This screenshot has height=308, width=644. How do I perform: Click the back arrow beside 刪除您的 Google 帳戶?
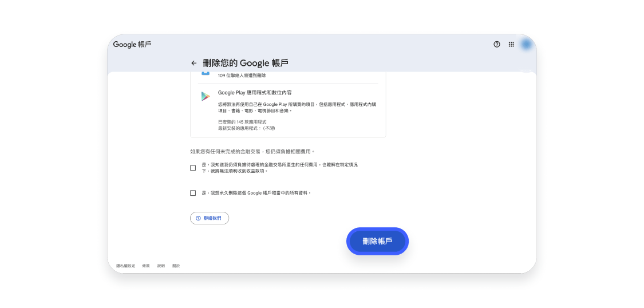194,63
